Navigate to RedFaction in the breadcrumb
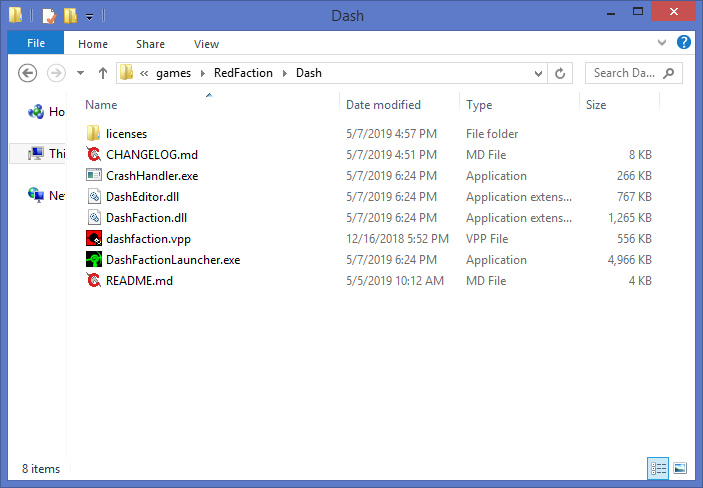 pos(242,73)
